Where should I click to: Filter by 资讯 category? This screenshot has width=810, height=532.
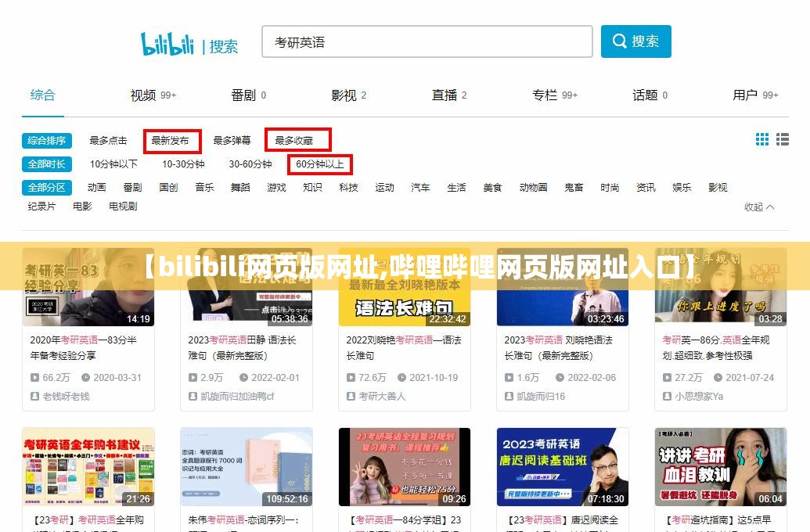[646, 188]
